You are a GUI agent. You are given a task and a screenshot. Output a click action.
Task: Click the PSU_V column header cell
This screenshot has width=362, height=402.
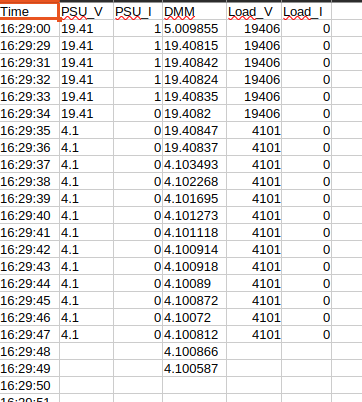click(x=87, y=12)
